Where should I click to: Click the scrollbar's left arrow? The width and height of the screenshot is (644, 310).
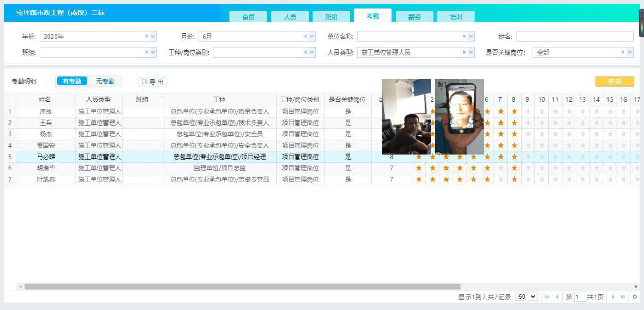point(21,286)
